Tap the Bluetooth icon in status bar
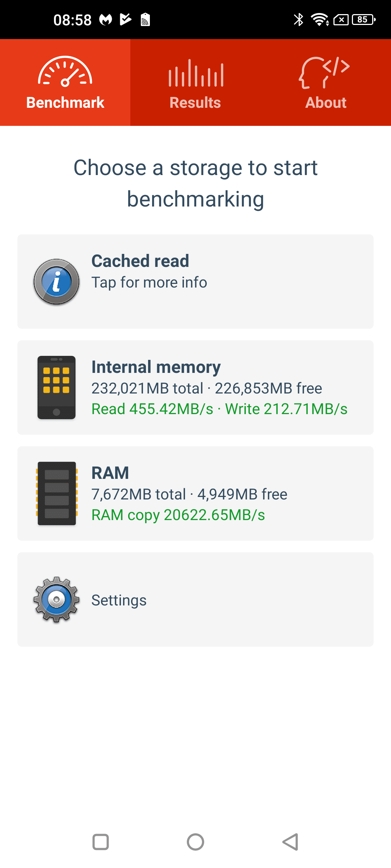 click(299, 20)
